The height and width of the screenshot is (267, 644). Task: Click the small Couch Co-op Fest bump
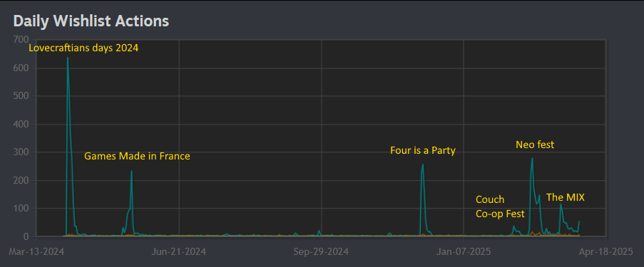(513, 226)
